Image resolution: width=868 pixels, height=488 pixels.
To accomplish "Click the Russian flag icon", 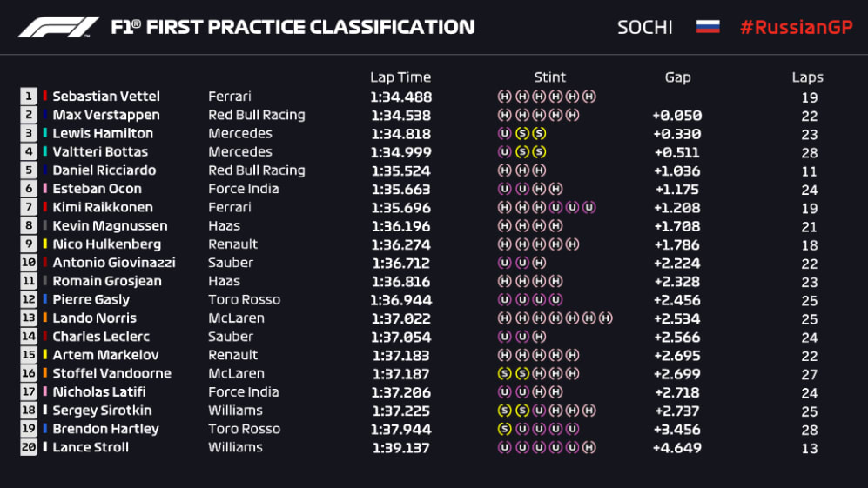I will coord(707,27).
